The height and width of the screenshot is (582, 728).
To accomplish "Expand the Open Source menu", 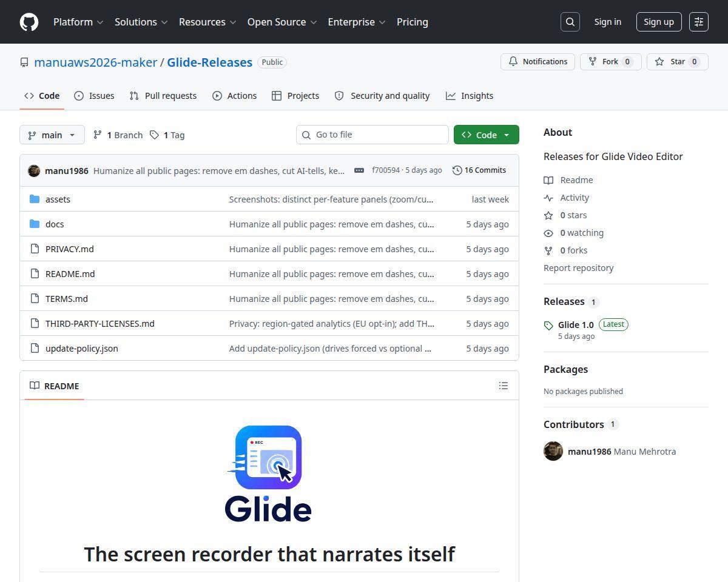I will (282, 22).
